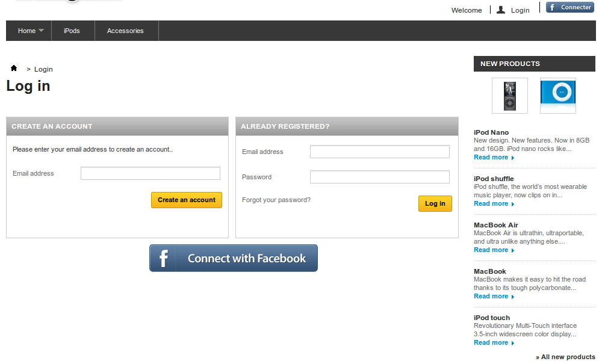This screenshot has width=602, height=364.
Task: Click the iPod Nano description text
Action: click(x=532, y=144)
